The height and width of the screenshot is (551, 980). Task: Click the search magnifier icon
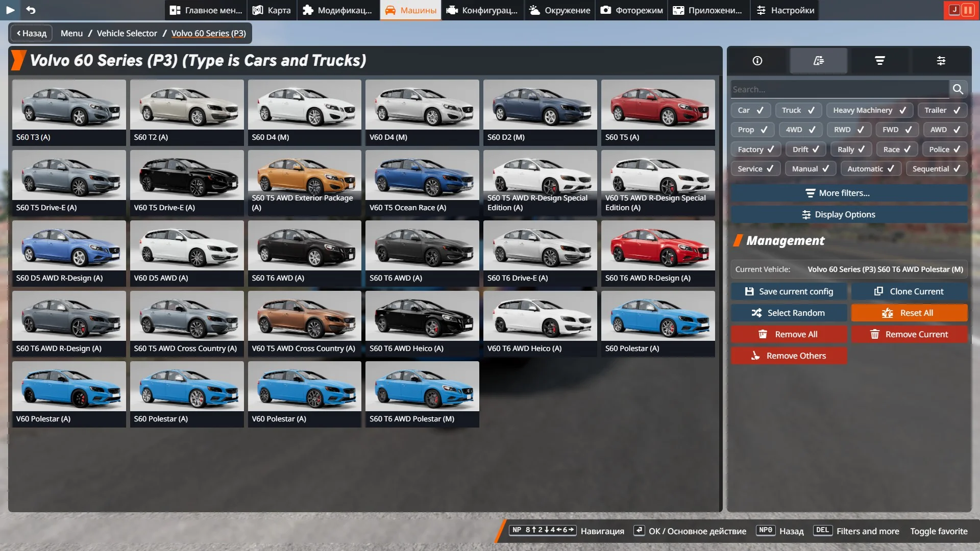point(958,89)
